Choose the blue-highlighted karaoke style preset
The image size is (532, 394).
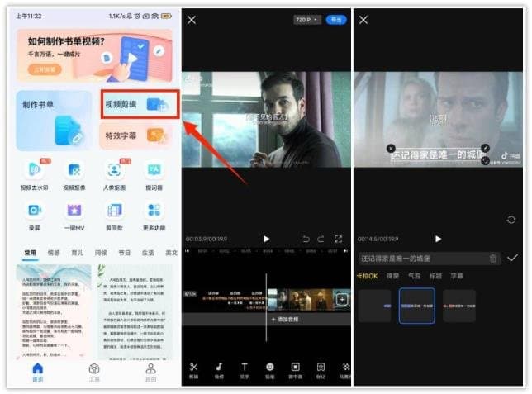417,306
